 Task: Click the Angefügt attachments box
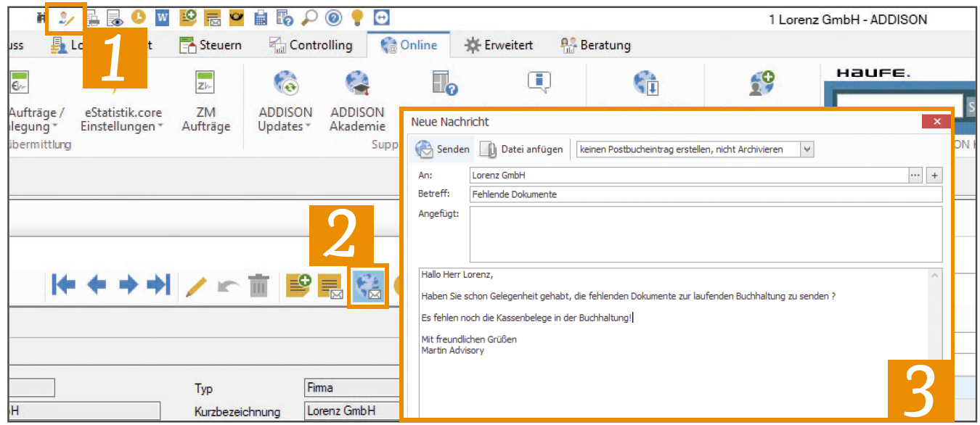[706, 234]
